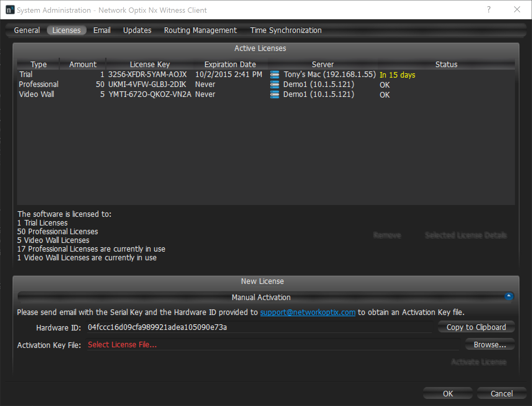Select the Professional license row
532x406 pixels.
click(x=266, y=84)
